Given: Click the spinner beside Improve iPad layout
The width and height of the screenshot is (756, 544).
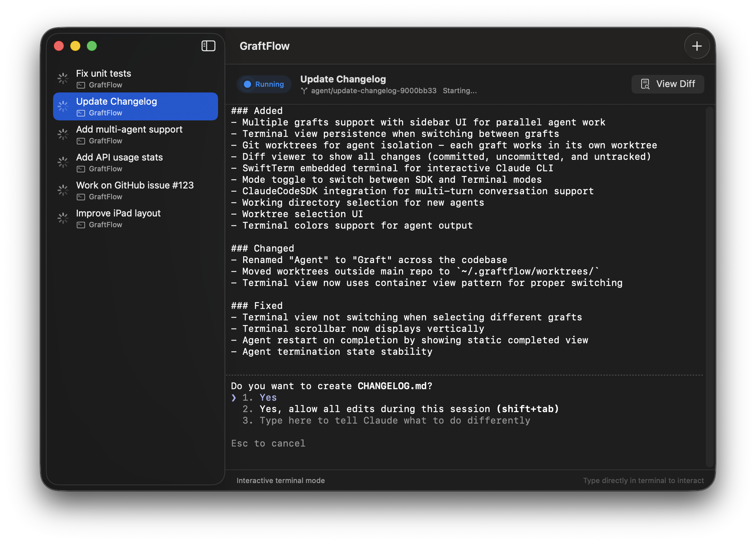Looking at the screenshot, I should point(63,218).
